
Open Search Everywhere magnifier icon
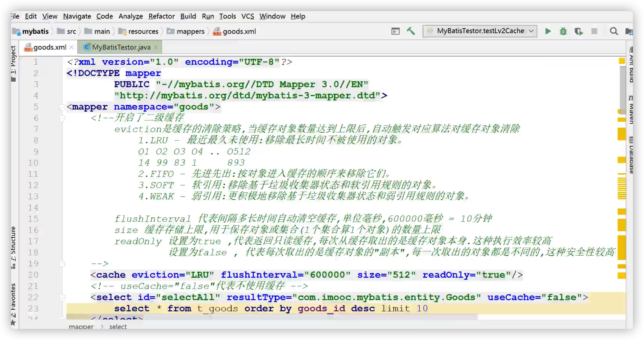tap(614, 31)
